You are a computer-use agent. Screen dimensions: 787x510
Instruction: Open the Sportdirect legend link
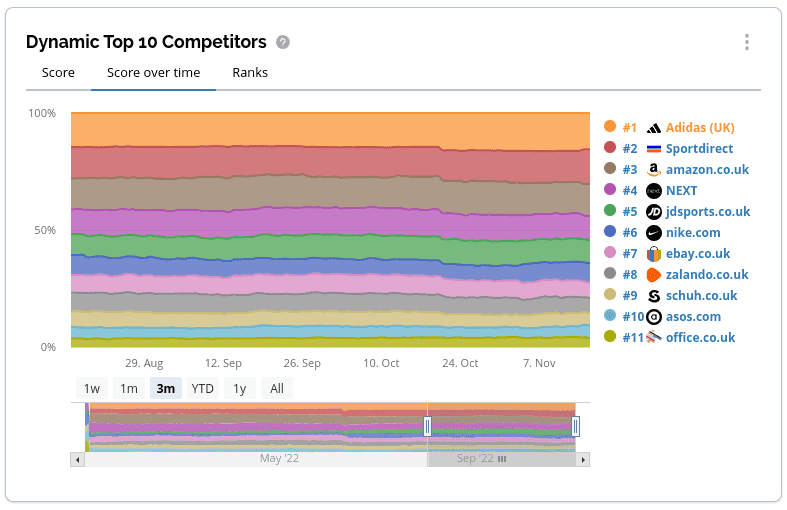click(699, 149)
